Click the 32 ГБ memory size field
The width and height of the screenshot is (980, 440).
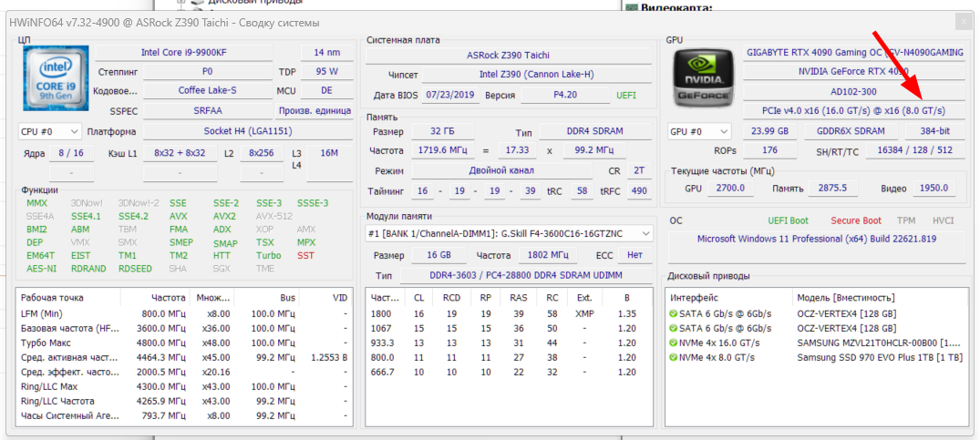coord(442,132)
